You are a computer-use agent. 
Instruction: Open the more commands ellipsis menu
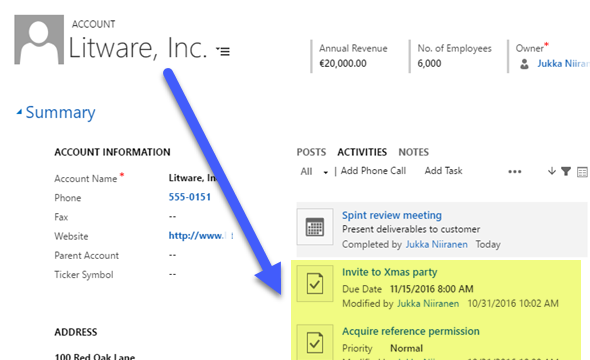pyautogui.click(x=515, y=172)
